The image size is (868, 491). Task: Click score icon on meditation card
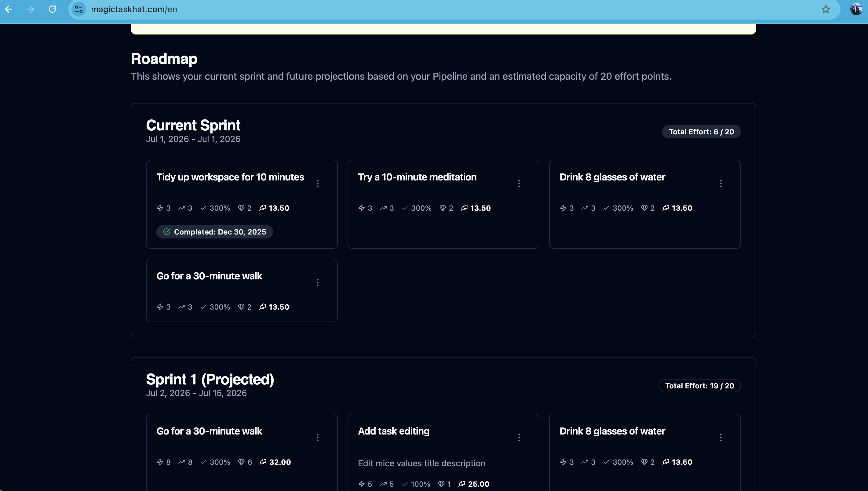(464, 208)
